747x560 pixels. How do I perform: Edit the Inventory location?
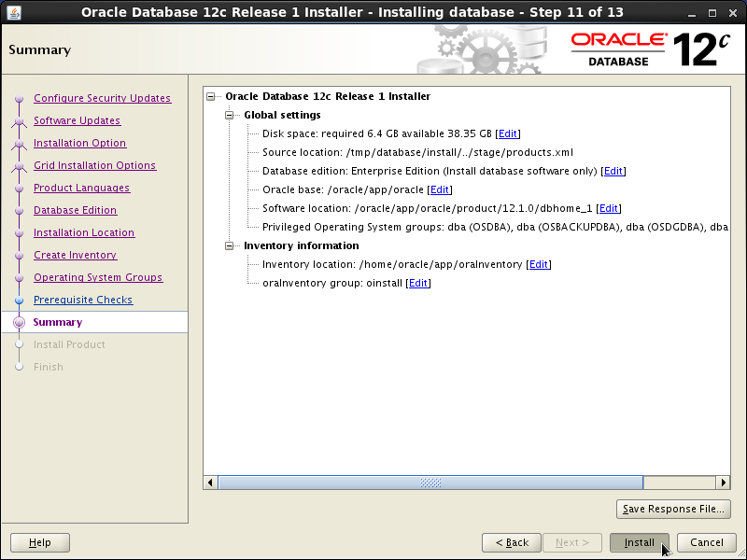tap(539, 264)
